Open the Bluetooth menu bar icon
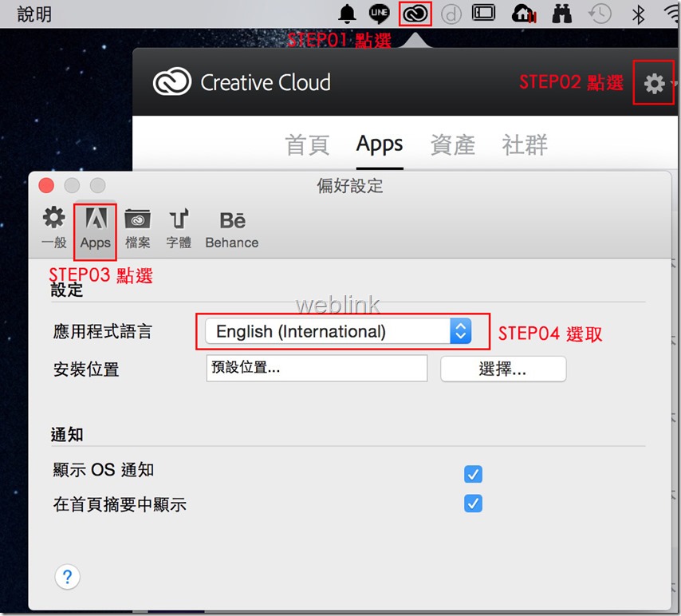681x616 pixels. [x=638, y=15]
